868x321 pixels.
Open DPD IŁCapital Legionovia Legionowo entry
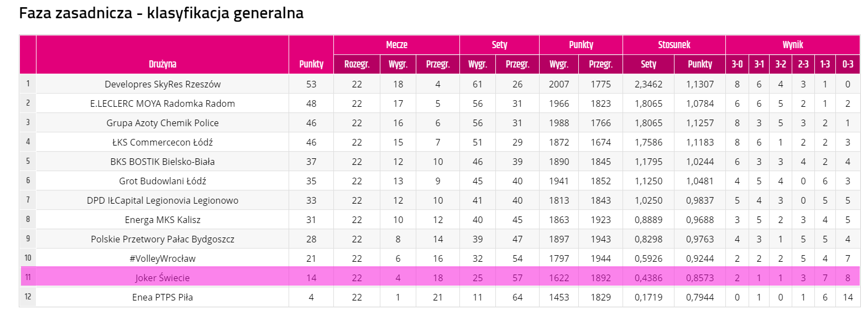click(163, 200)
